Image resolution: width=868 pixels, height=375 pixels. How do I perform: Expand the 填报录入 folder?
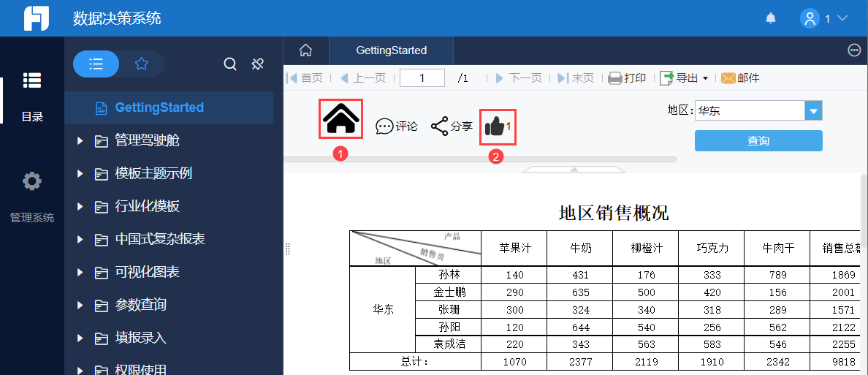(x=80, y=338)
